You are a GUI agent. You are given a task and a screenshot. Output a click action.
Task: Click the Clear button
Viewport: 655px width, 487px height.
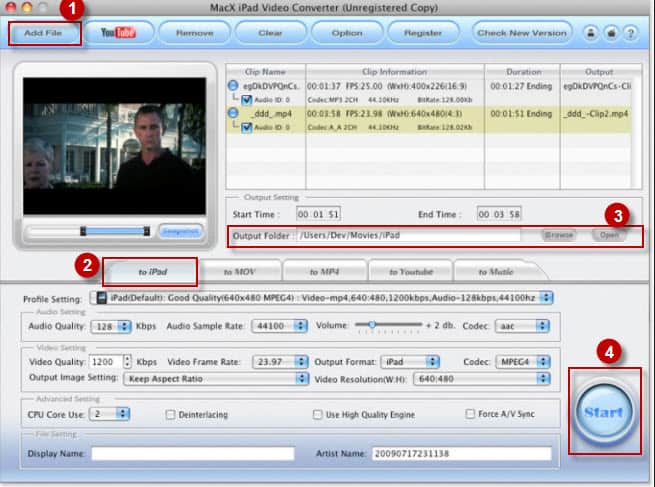[270, 33]
